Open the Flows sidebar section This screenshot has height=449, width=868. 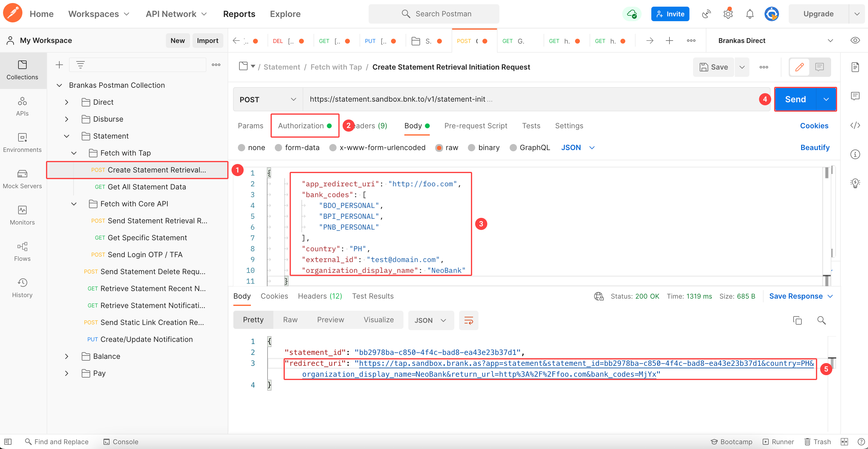pyautogui.click(x=22, y=252)
